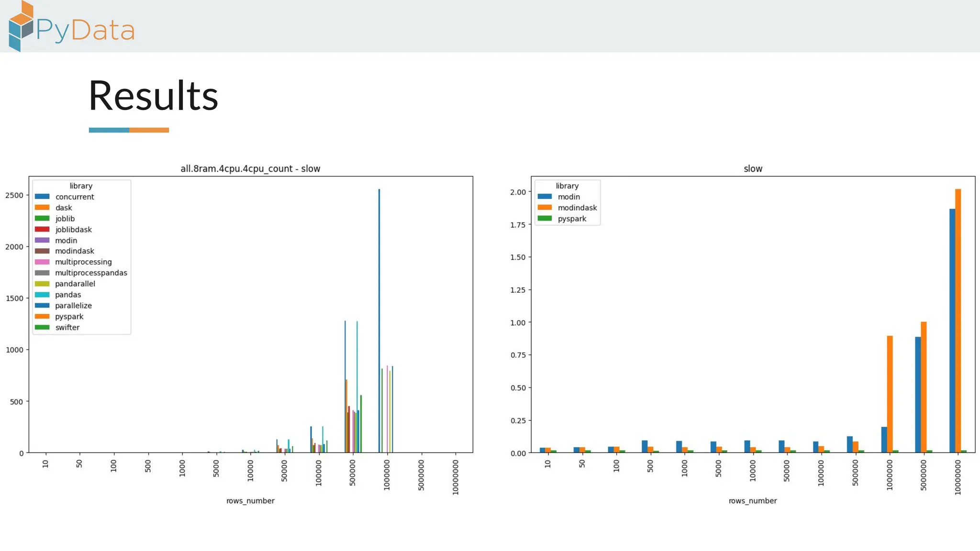Click the modindask swatch in right legend
Viewport: 980px width, 551px height.
545,208
